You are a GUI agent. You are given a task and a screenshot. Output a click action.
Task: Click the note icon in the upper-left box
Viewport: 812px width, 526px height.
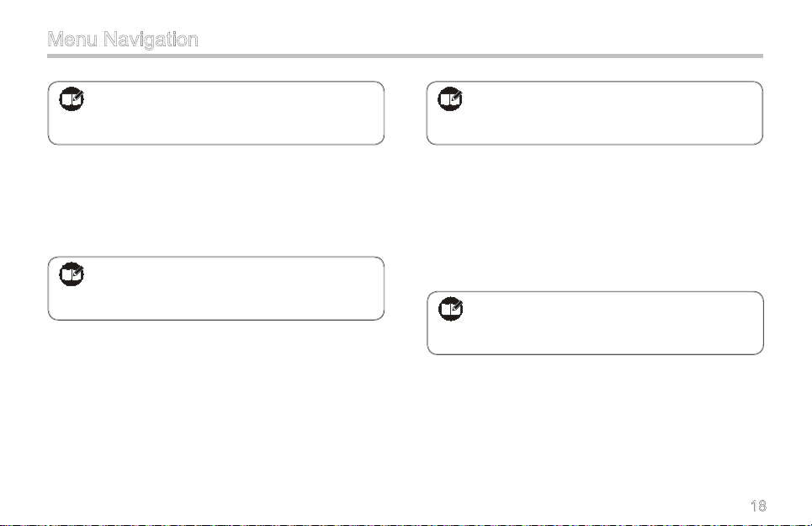click(72, 98)
